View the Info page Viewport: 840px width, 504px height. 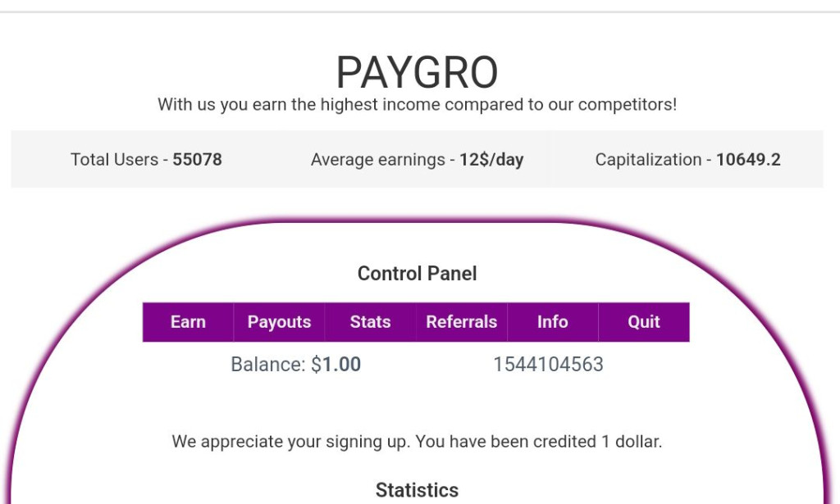point(552,322)
